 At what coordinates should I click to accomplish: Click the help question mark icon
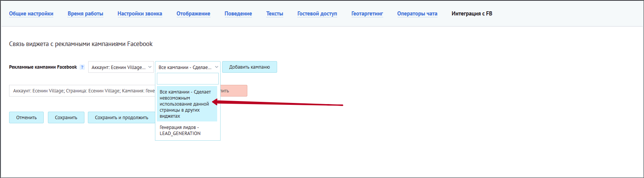point(82,67)
